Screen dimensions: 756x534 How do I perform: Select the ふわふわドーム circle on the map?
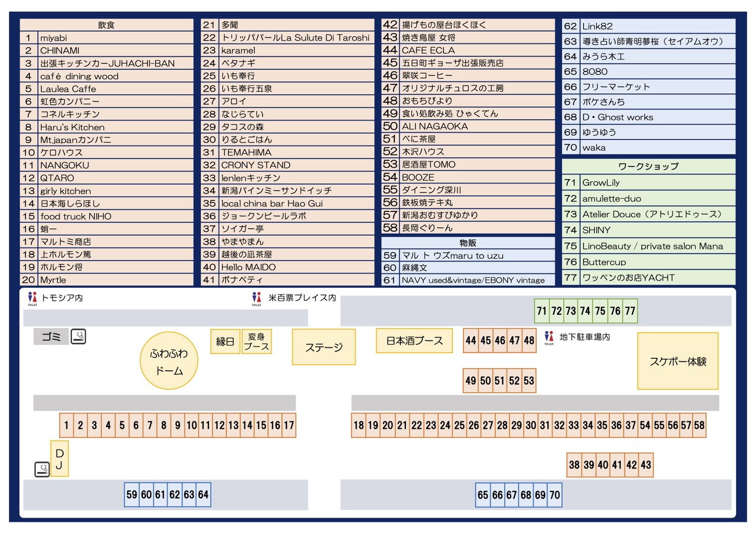pos(169,361)
